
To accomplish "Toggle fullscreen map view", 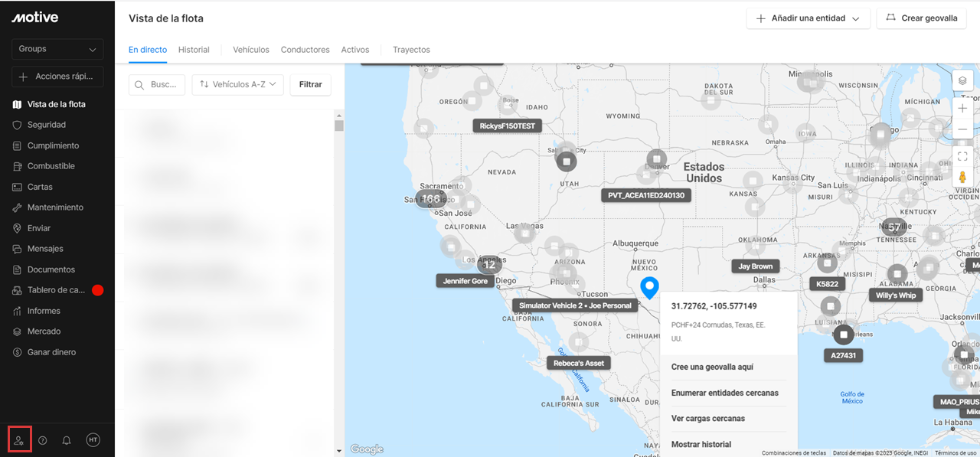I will [x=962, y=157].
